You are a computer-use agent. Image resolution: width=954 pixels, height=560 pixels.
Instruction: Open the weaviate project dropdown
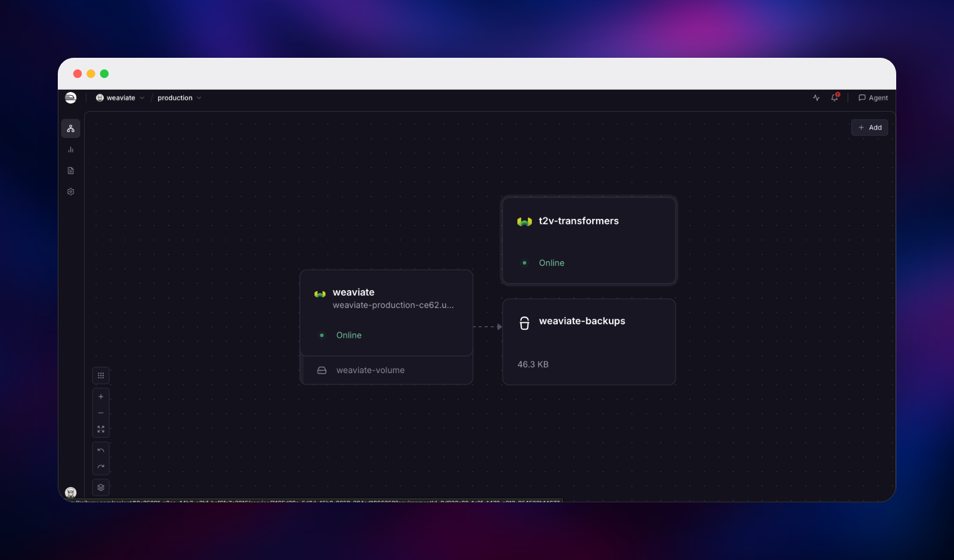(x=121, y=98)
